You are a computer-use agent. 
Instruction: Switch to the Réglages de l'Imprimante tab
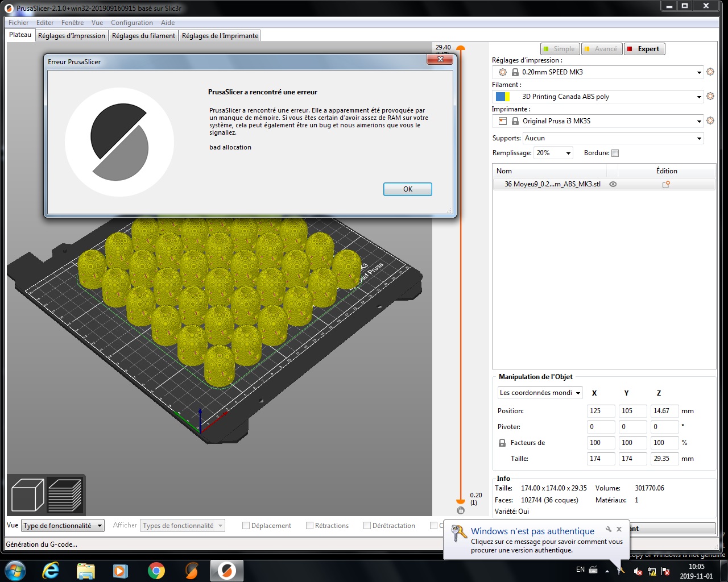220,36
